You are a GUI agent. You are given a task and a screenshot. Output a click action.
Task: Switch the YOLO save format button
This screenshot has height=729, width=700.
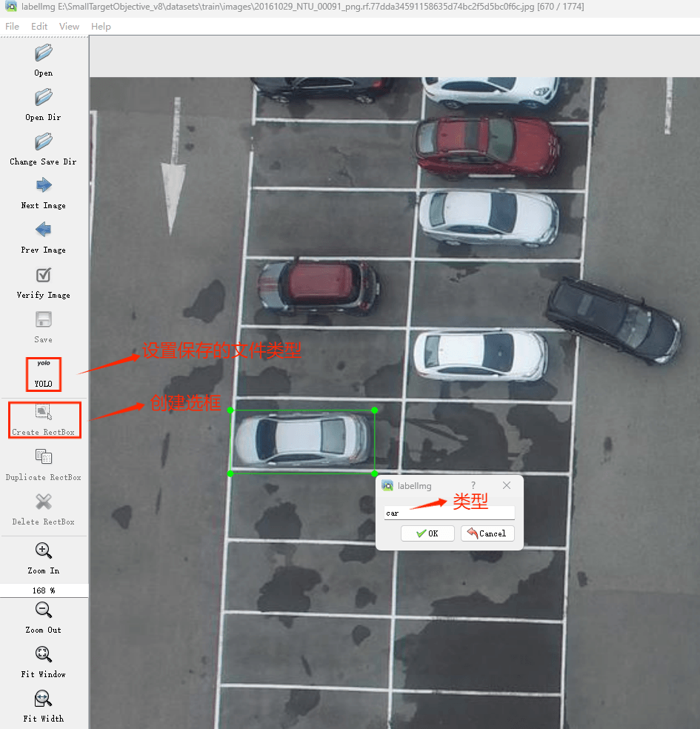pos(44,374)
